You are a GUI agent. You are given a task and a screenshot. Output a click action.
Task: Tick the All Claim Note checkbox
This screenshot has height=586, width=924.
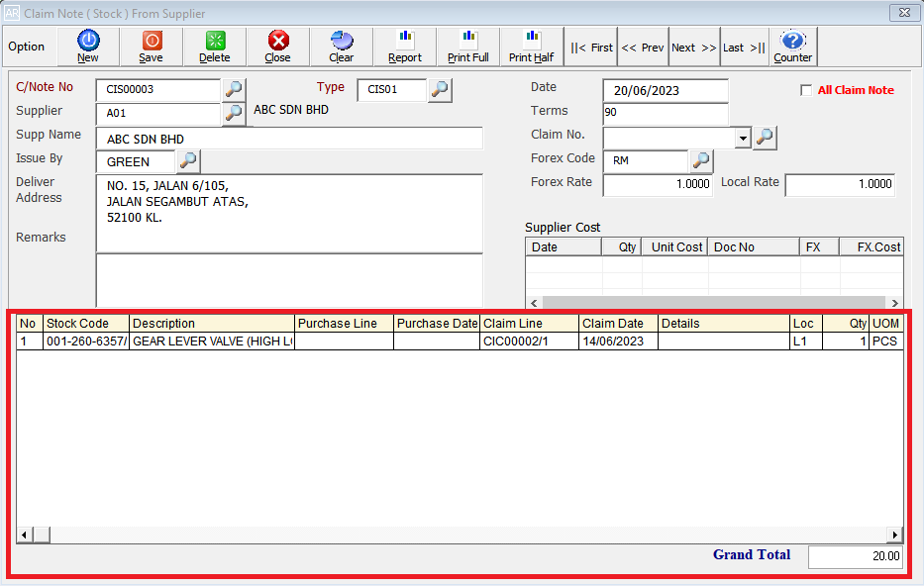(805, 90)
